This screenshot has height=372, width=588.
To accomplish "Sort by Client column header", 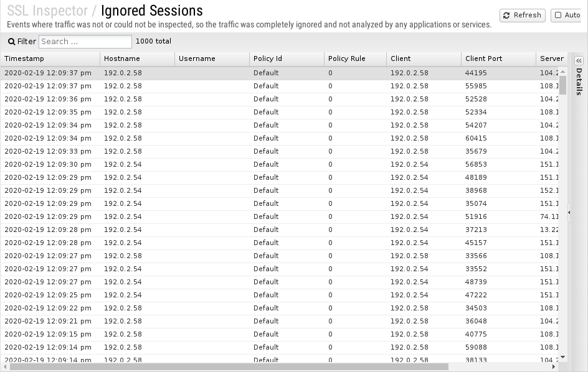I will [x=424, y=59].
